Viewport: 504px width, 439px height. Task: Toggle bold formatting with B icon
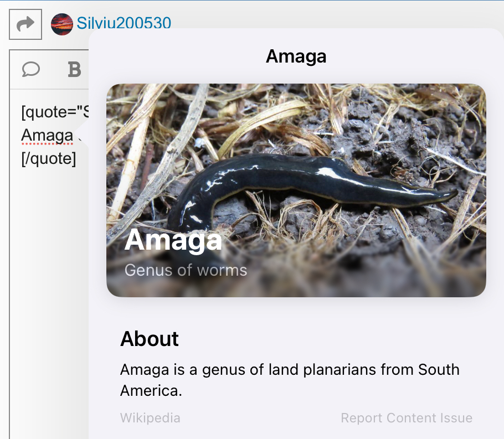click(74, 69)
